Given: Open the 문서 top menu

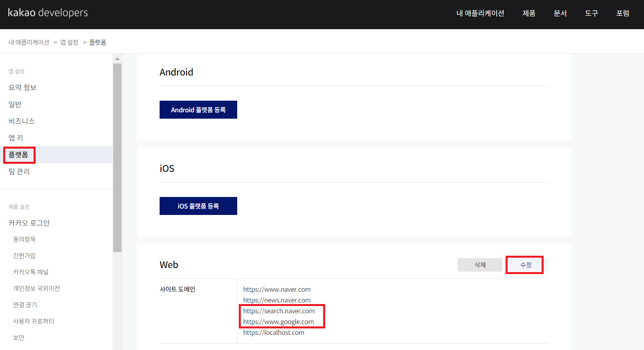Looking at the screenshot, I should [x=560, y=13].
